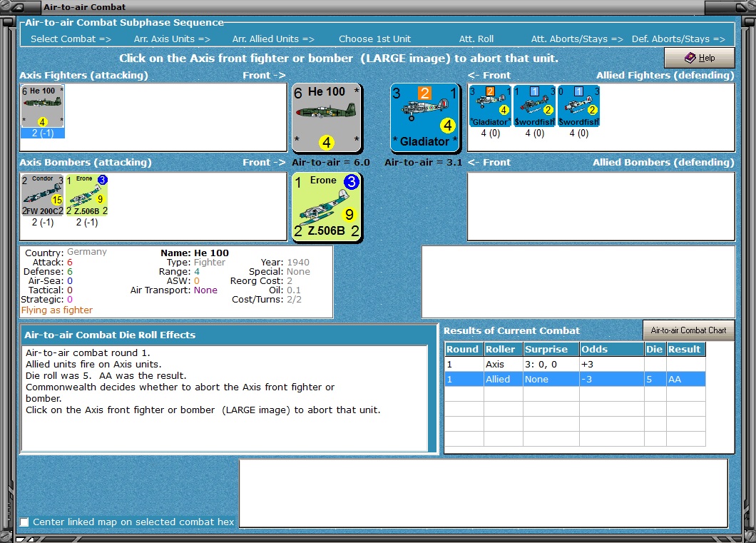Click the Air-to-air = 3.1 label
This screenshot has width=756, height=543.
click(424, 163)
